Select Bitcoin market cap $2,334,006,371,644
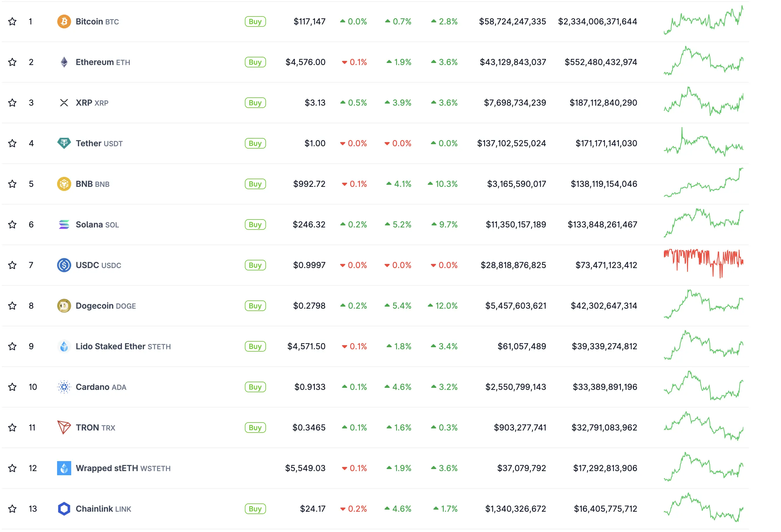Image resolution: width=781 pixels, height=532 pixels. tap(597, 21)
